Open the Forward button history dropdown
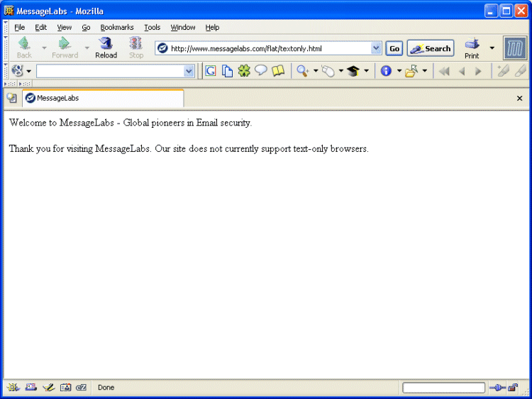This screenshot has height=399, width=532. (x=87, y=48)
